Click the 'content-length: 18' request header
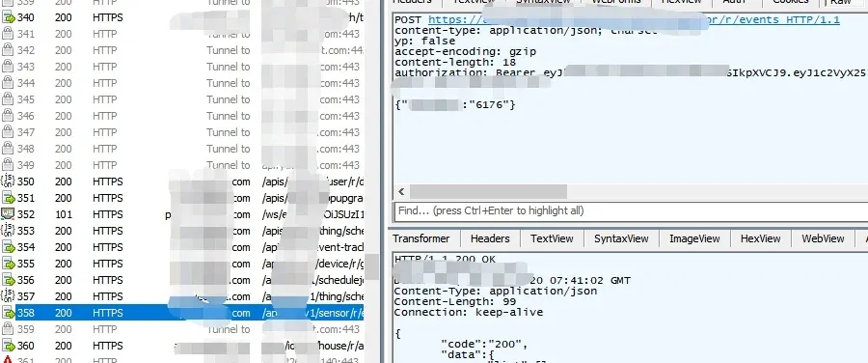This screenshot has width=868, height=363. 455,62
